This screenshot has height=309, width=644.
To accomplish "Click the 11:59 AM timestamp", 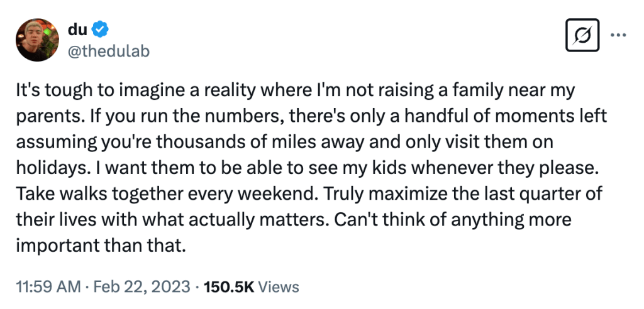I will click(48, 287).
